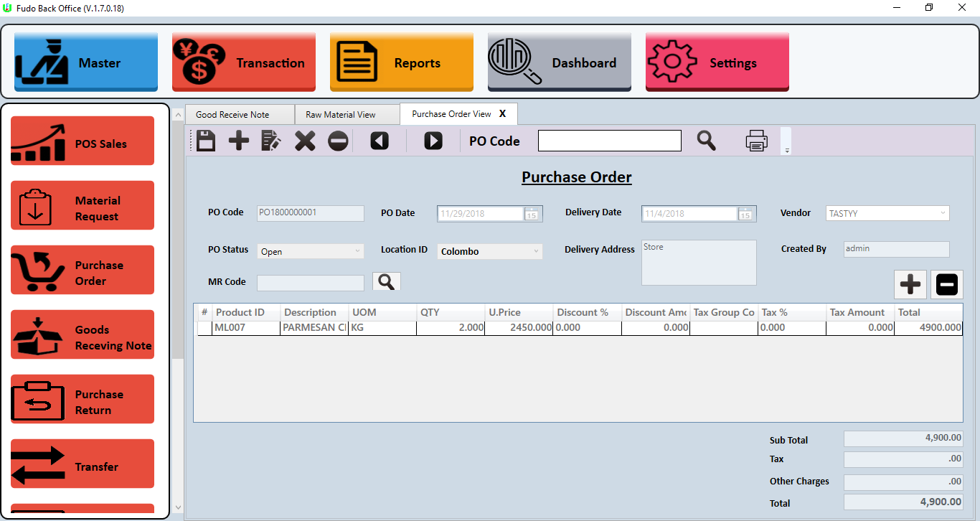Open Purchase Order from sidebar
The width and height of the screenshot is (980, 521).
click(x=83, y=270)
